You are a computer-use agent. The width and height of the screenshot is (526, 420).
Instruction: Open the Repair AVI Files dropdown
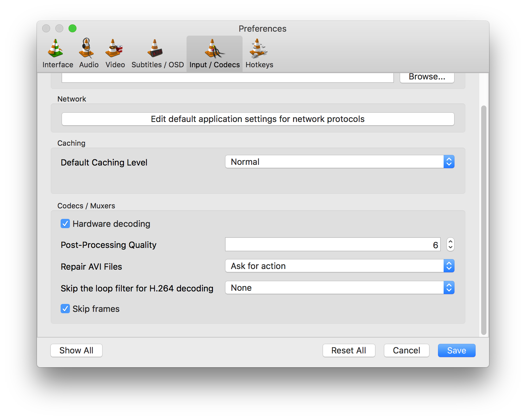340,266
